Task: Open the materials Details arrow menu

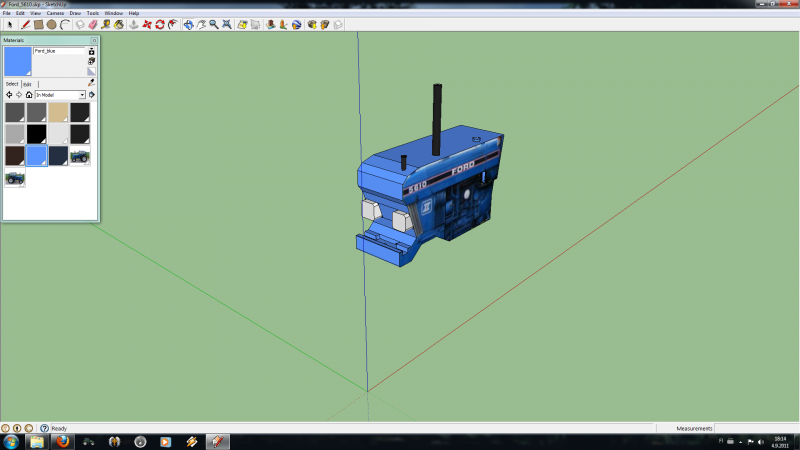Action: pos(92,95)
